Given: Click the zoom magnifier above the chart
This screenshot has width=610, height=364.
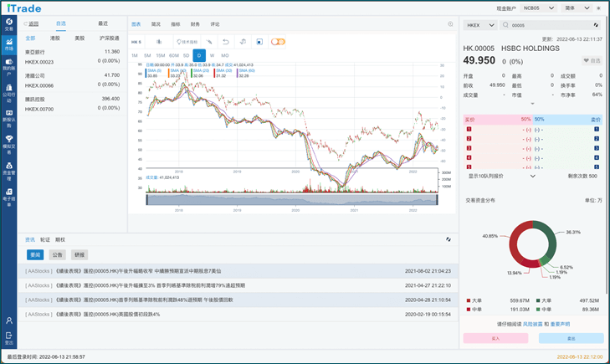Looking at the screenshot, I should point(450,24).
